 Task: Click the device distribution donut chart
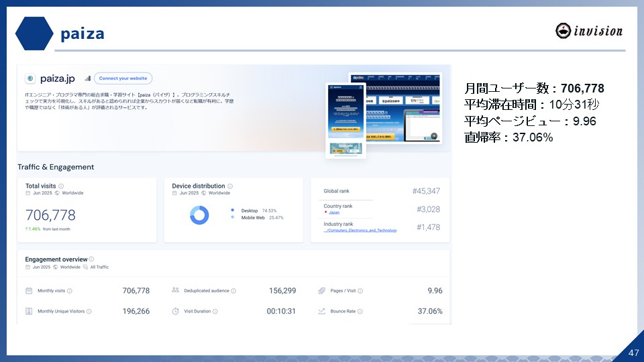pyautogui.click(x=199, y=215)
